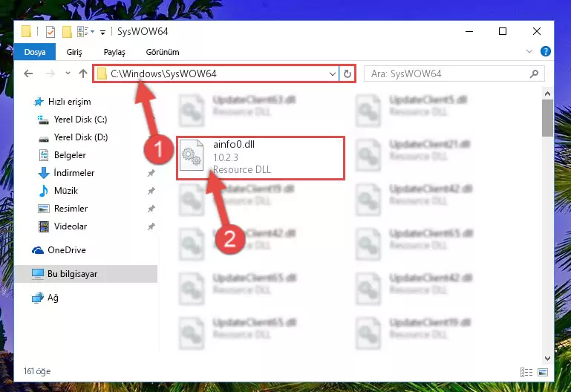Expand the address bar history dropdown
The height and width of the screenshot is (392, 571).
332,74
